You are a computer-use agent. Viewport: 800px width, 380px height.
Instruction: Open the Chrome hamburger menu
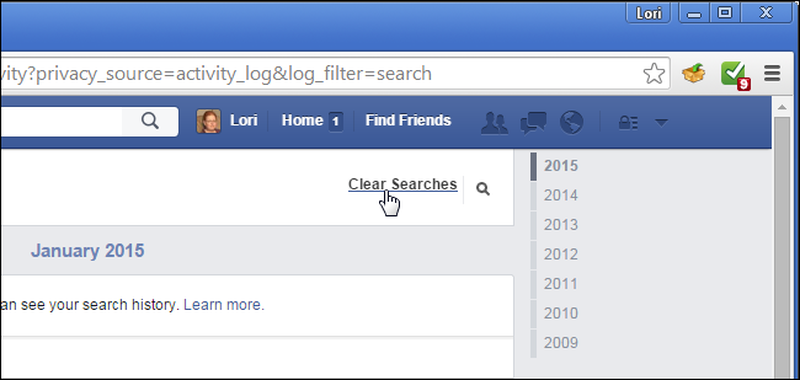(x=772, y=74)
